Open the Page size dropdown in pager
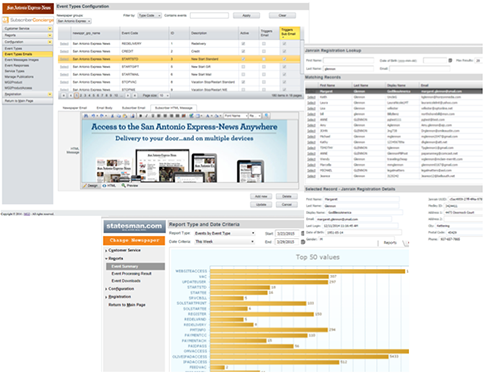This screenshot has width=500, height=374. (x=164, y=95)
